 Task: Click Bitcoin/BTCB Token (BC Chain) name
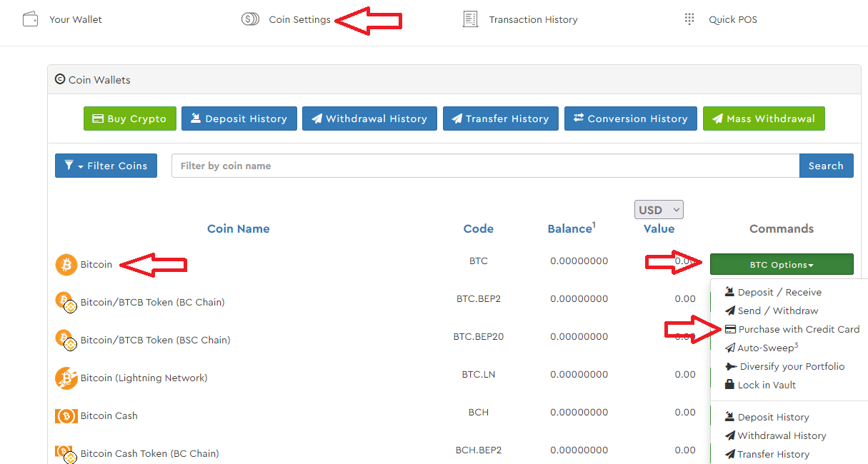pos(153,303)
